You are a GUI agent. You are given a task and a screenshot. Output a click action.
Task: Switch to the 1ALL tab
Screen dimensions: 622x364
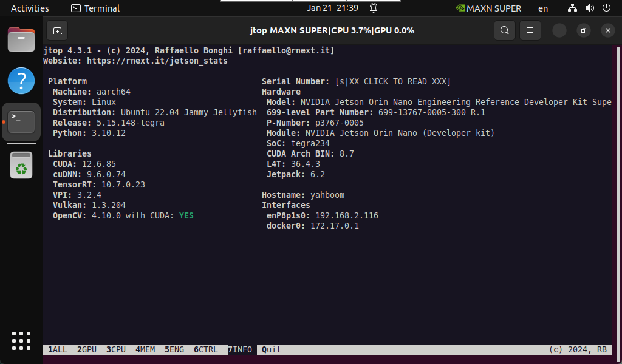[58, 349]
